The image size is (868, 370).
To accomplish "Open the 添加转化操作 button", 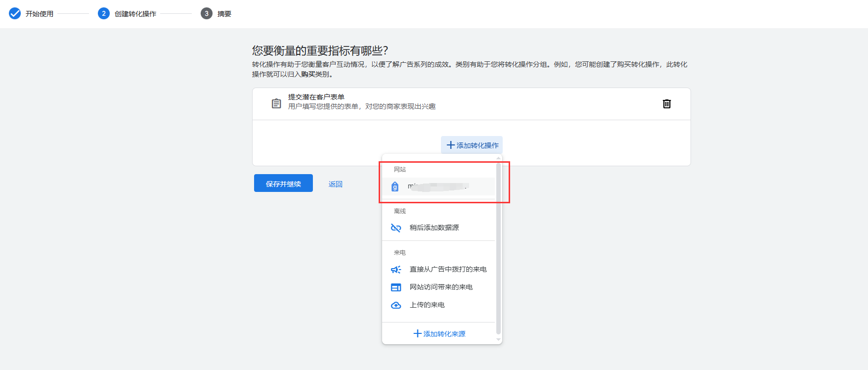I will (x=472, y=145).
